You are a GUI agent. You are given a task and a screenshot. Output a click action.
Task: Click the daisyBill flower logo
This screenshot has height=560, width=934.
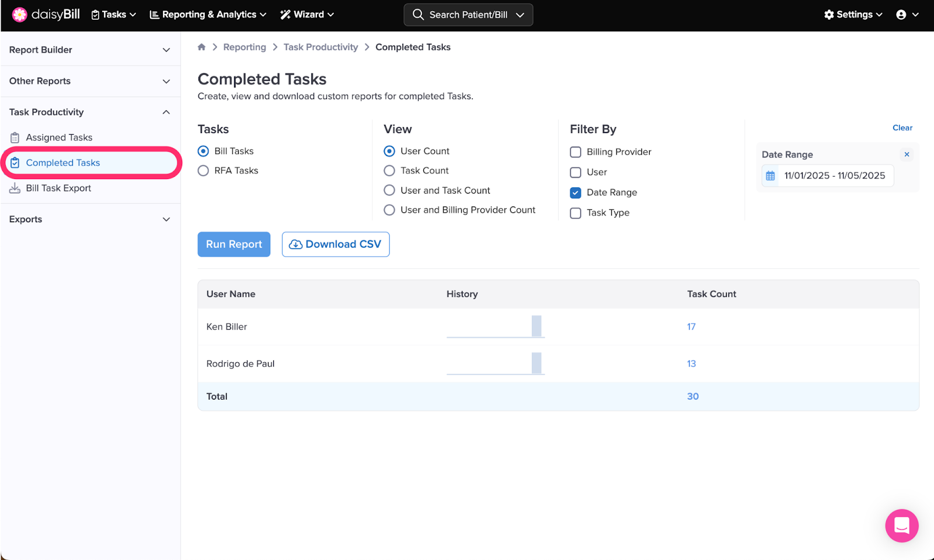pos(19,15)
